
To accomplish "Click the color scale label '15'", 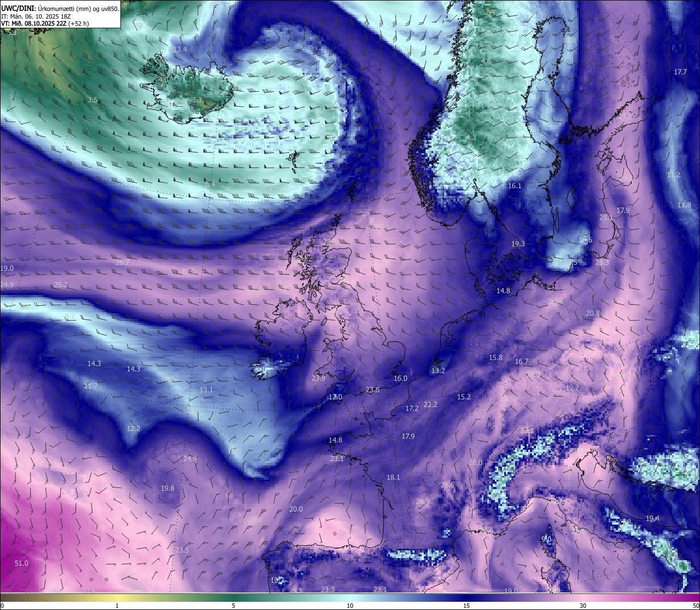I will pos(466,606).
